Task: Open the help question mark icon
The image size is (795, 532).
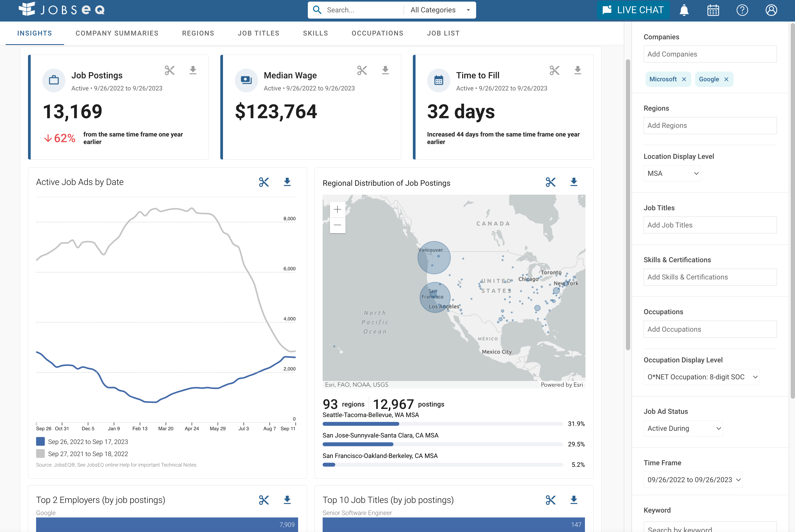Action: (x=742, y=10)
